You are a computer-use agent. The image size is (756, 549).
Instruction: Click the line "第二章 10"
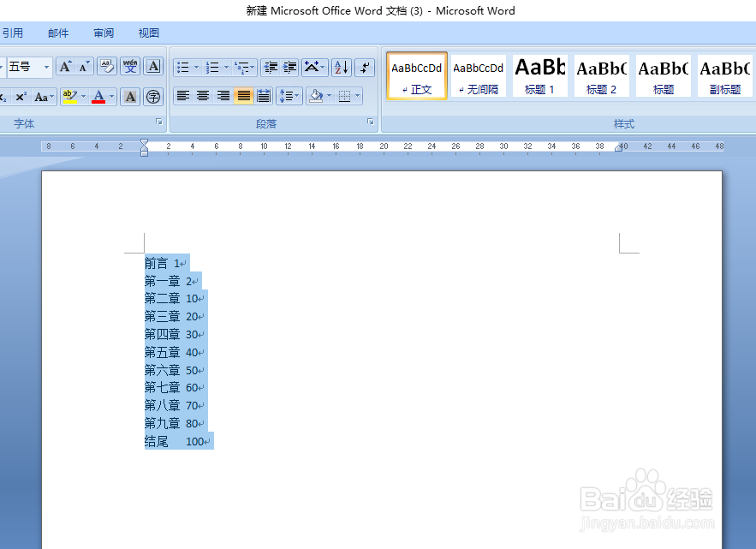pyautogui.click(x=174, y=299)
